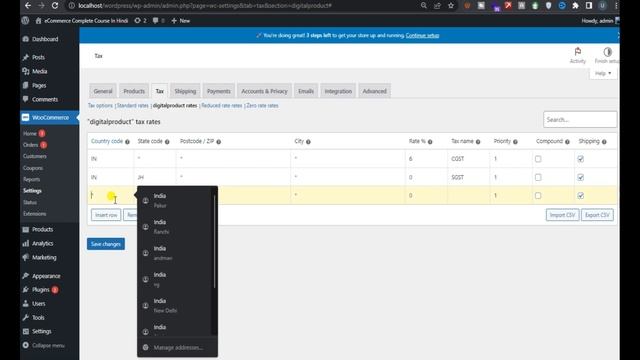Image resolution: width=640 pixels, height=360 pixels.
Task: Open the Integration settings tab
Action: click(x=338, y=91)
